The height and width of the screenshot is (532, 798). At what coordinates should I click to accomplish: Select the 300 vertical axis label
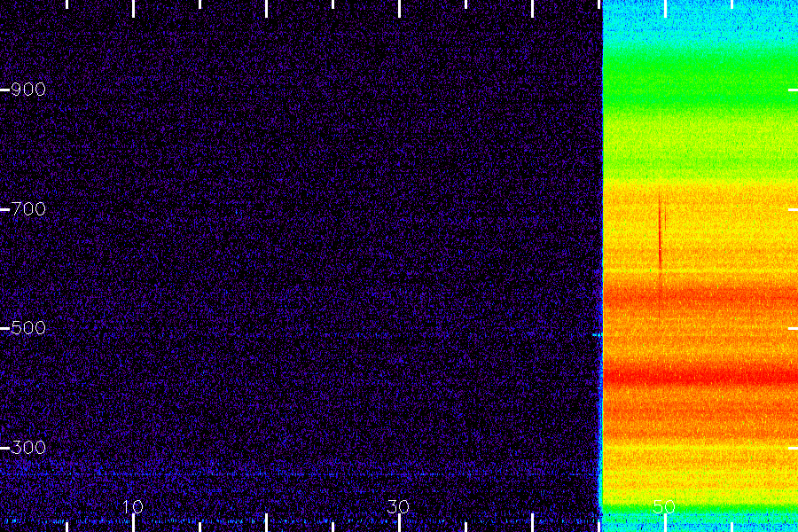[x=28, y=448]
